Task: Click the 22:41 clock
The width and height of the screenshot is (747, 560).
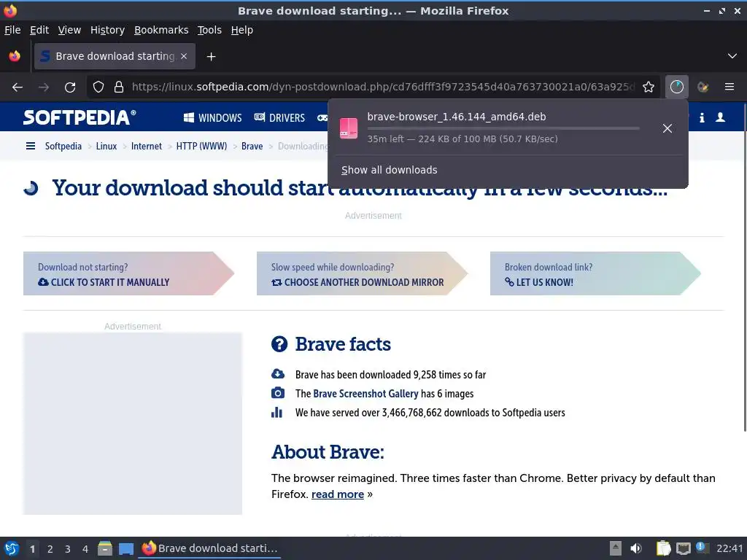Action: [729, 548]
